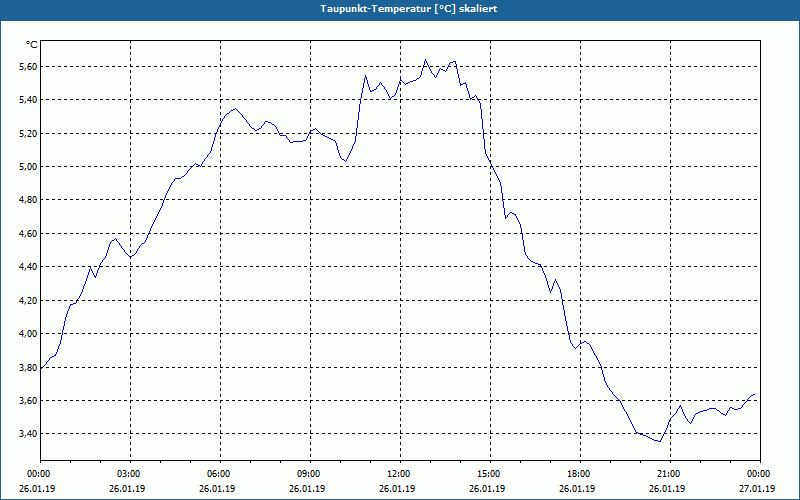The image size is (800, 500).
Task: Click the '5,20' y-axis value
Action: click(28, 133)
